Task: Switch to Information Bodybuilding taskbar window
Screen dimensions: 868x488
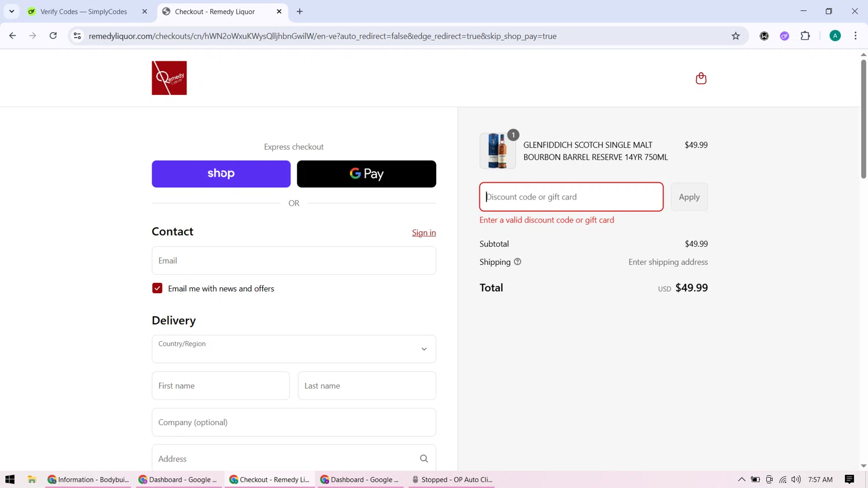Action: (89, 479)
